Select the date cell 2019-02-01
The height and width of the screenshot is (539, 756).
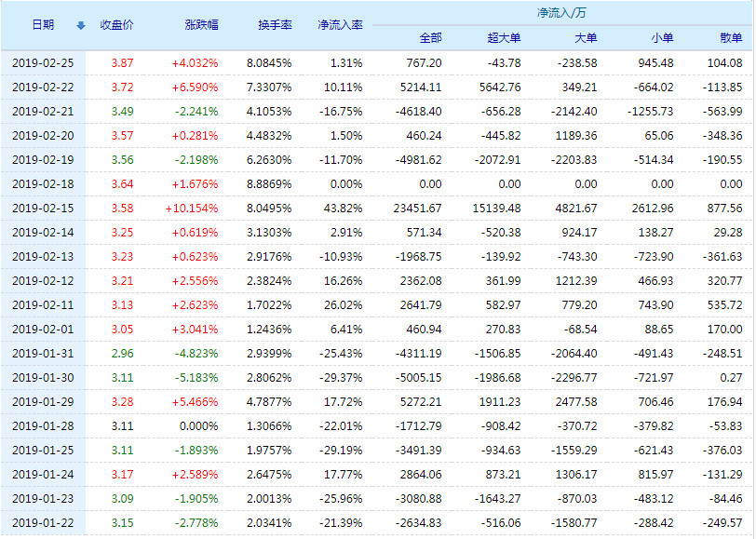[x=43, y=330]
